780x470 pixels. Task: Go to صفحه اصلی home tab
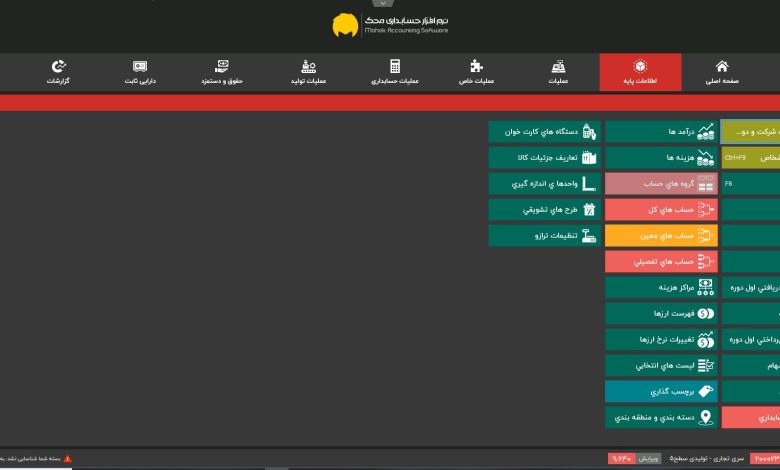tap(722, 72)
